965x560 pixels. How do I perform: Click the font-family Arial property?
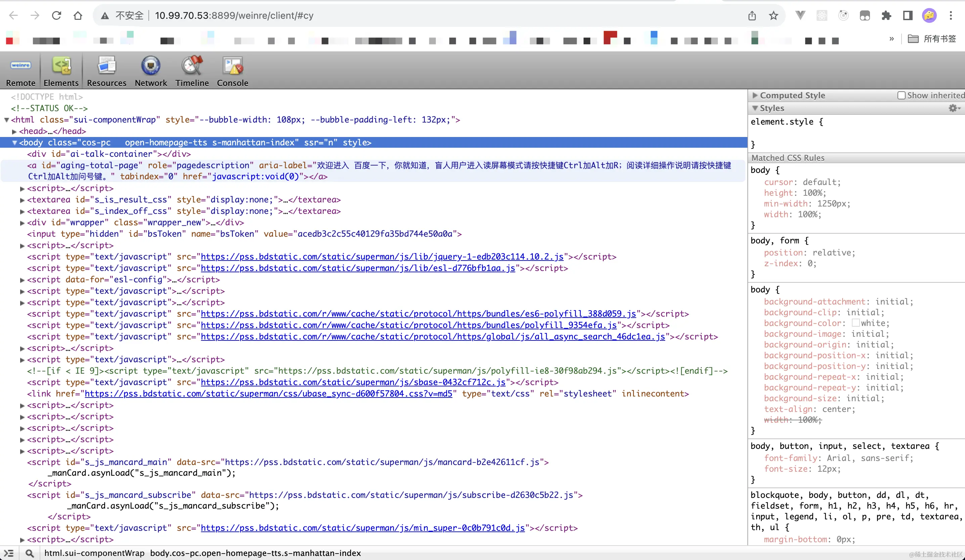pyautogui.click(x=839, y=458)
